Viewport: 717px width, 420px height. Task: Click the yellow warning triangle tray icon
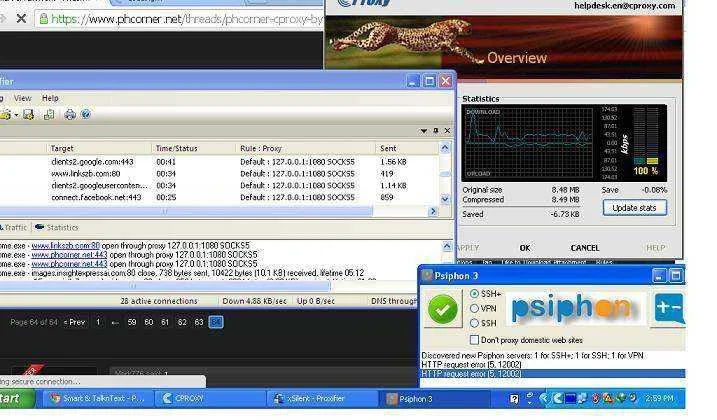(x=608, y=398)
